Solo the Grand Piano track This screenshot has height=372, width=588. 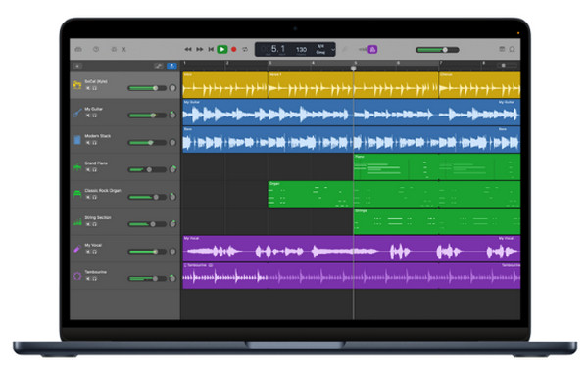point(94,170)
